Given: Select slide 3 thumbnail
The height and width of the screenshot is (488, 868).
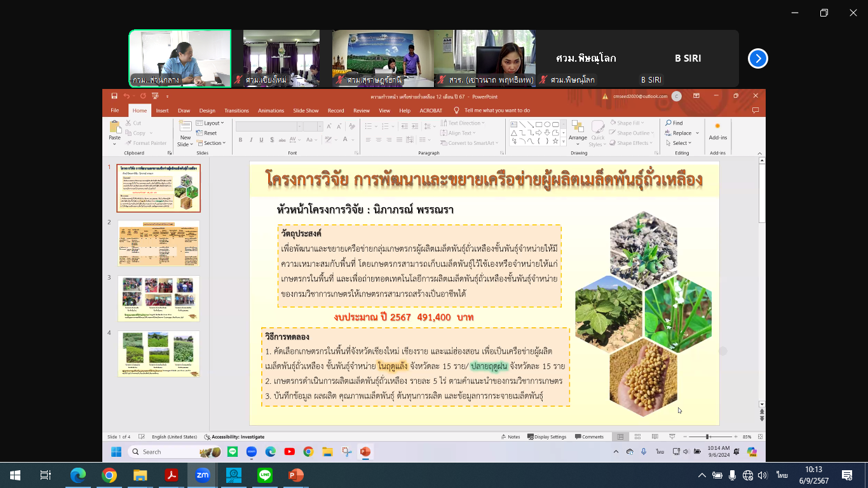Looking at the screenshot, I should point(158,299).
